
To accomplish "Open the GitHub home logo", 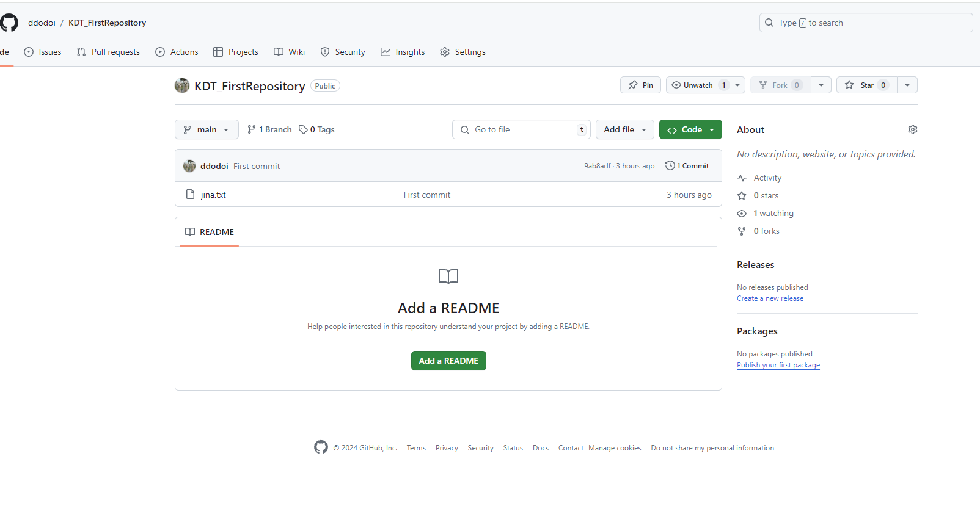I will click(9, 23).
